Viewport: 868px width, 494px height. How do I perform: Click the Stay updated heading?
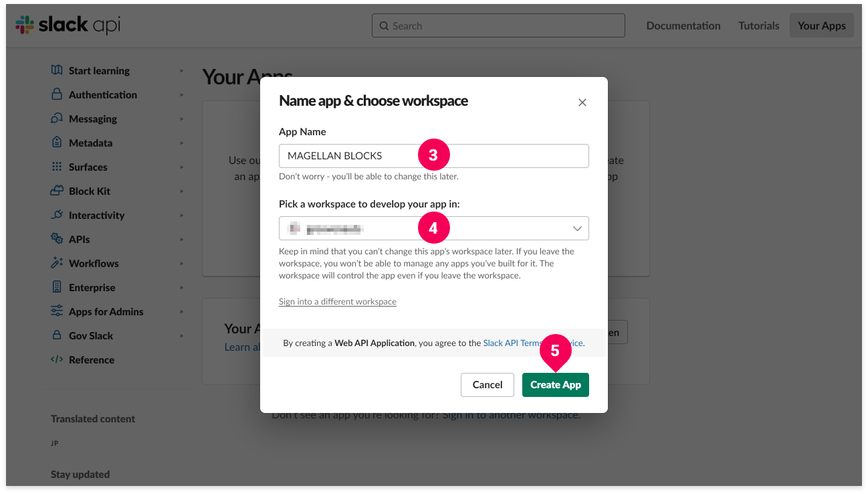[80, 474]
